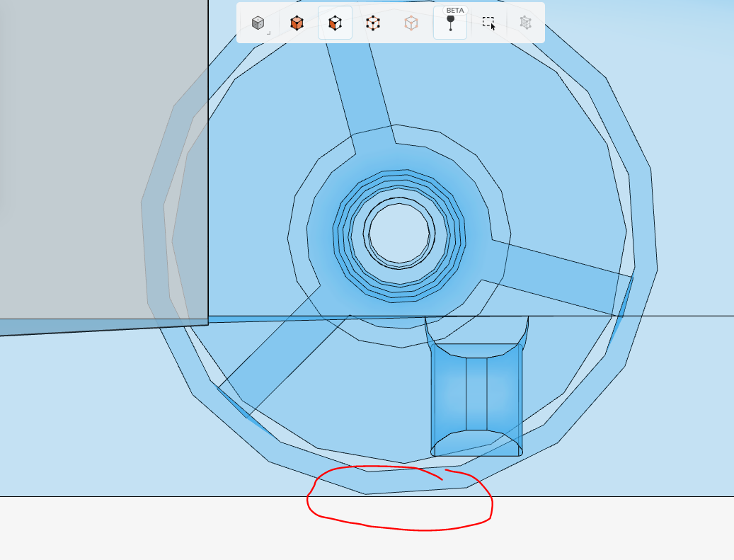The image size is (734, 560).
Task: Select the orange face-select cube icon
Action: tap(297, 23)
